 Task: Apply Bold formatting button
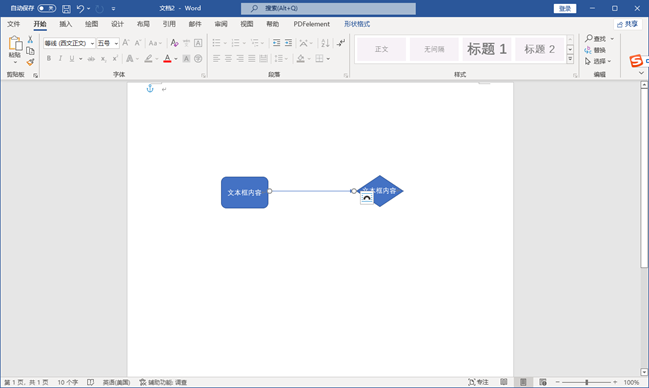click(49, 59)
